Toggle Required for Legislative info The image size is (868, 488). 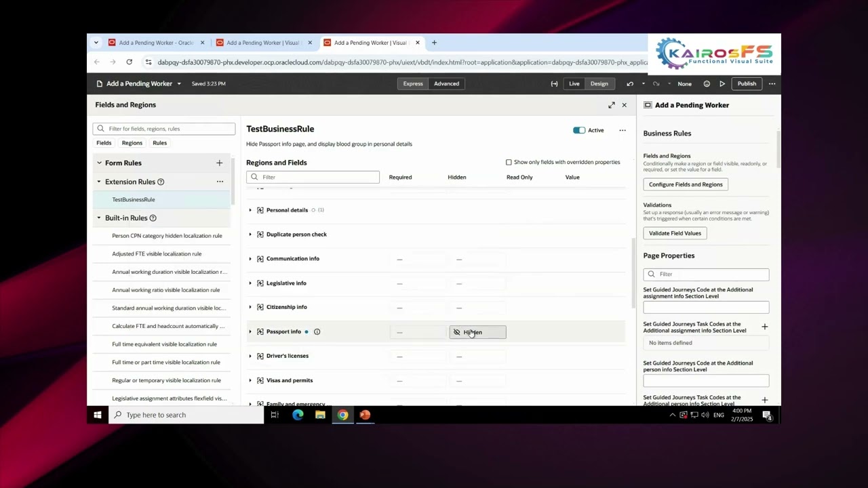(x=418, y=283)
